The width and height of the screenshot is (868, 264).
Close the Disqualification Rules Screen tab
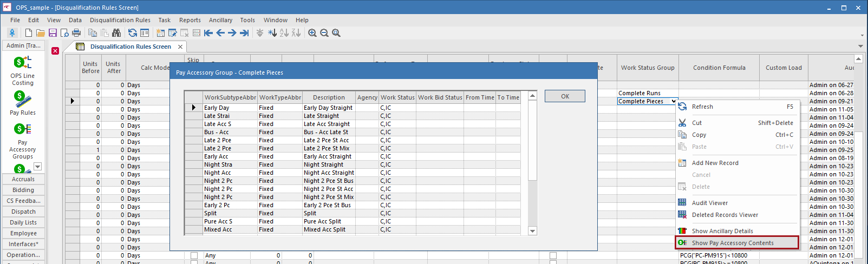pyautogui.click(x=180, y=47)
